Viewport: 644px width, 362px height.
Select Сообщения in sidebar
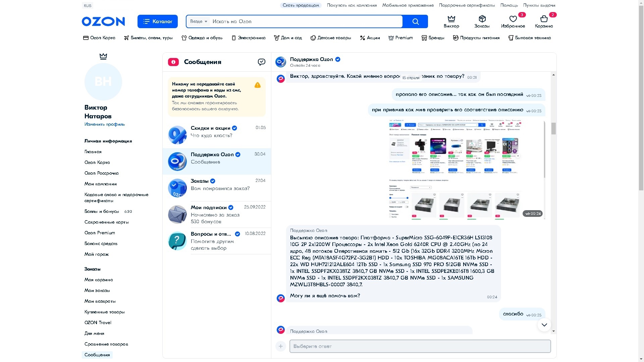pos(97,355)
